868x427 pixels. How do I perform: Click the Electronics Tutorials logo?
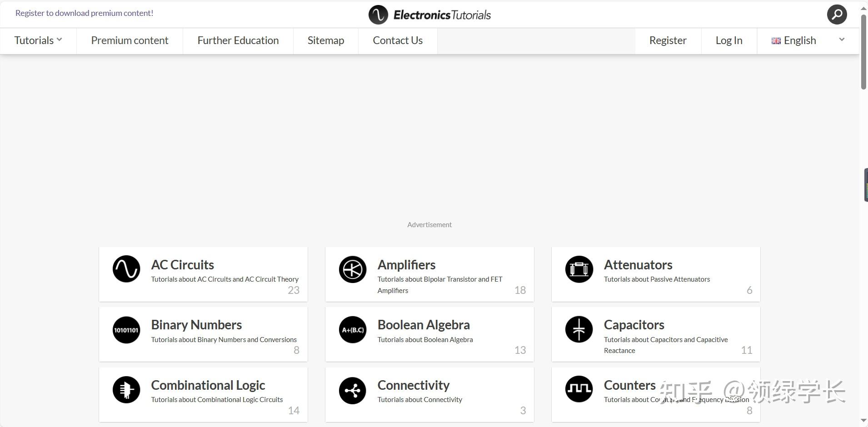430,15
